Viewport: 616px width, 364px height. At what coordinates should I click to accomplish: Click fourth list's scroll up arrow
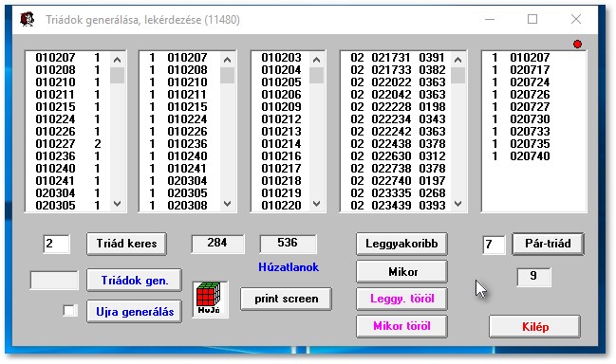point(458,60)
